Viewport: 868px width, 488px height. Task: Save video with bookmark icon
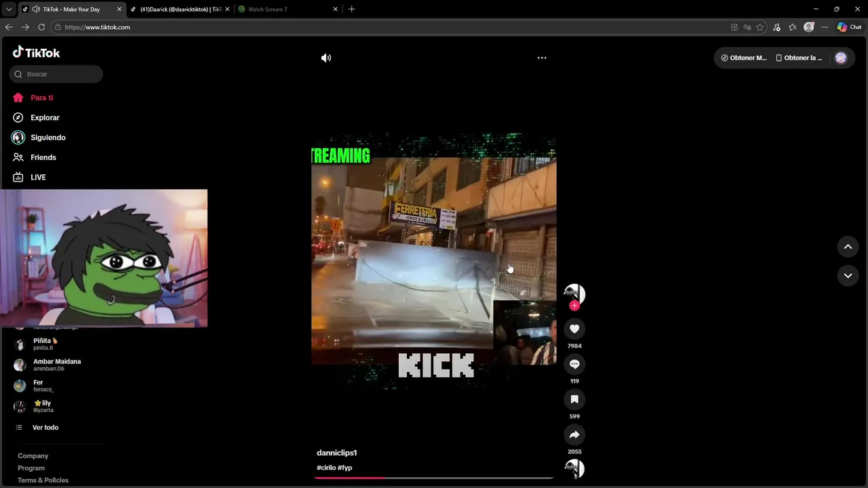[574, 399]
